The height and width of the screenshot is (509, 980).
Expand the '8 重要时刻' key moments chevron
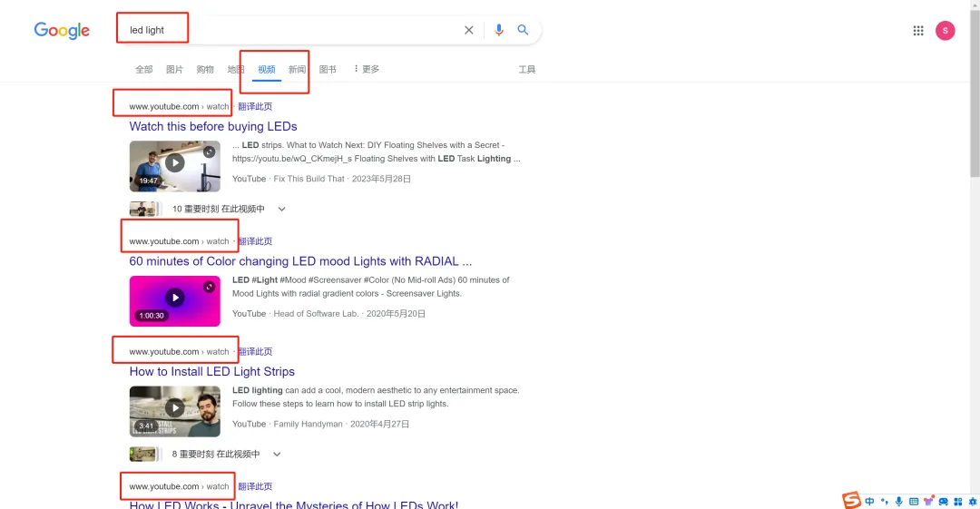(277, 454)
